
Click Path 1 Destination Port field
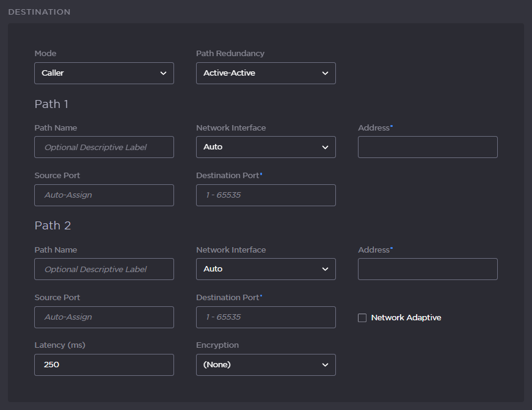266,195
